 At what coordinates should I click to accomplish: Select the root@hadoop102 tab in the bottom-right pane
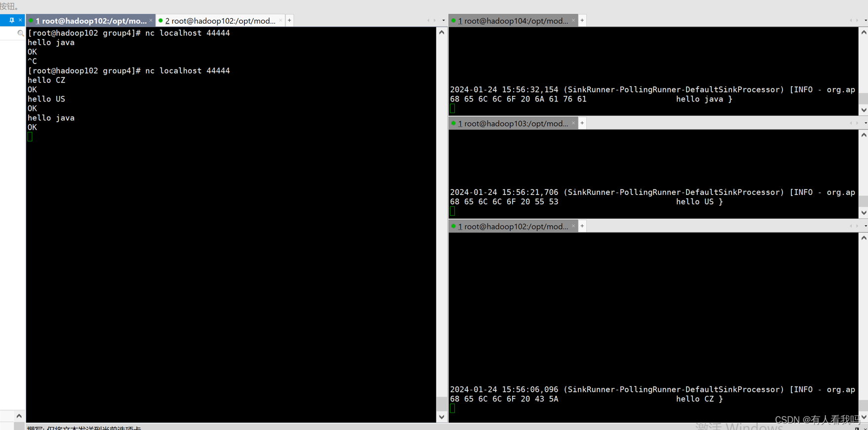point(513,226)
